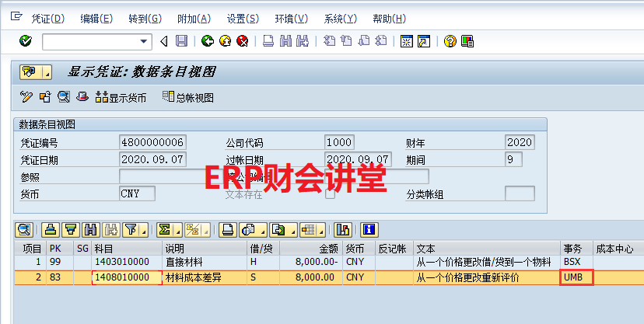
Task: Click the red Cancel icon
Action: [242, 41]
